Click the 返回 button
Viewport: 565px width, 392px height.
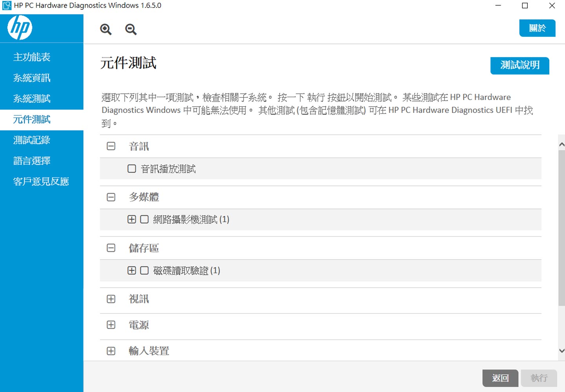(x=500, y=378)
